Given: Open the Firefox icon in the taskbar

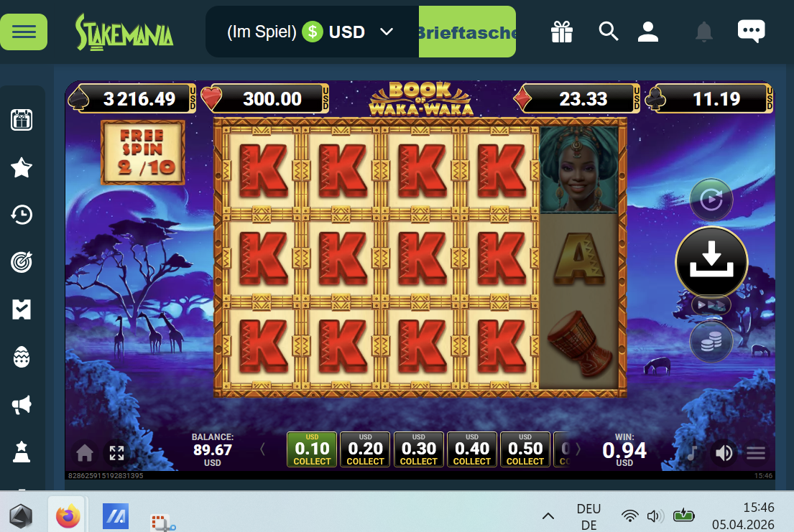Looking at the screenshot, I should click(68, 516).
